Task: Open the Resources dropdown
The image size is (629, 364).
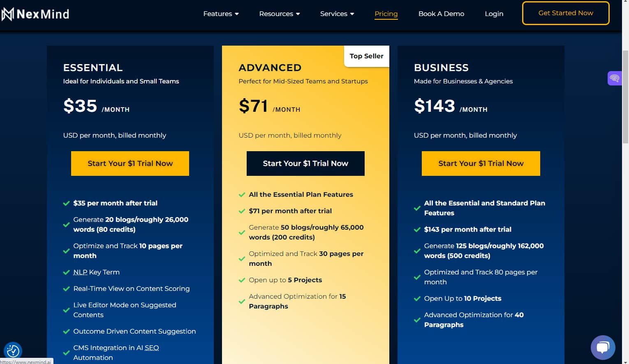Action: 279,14
